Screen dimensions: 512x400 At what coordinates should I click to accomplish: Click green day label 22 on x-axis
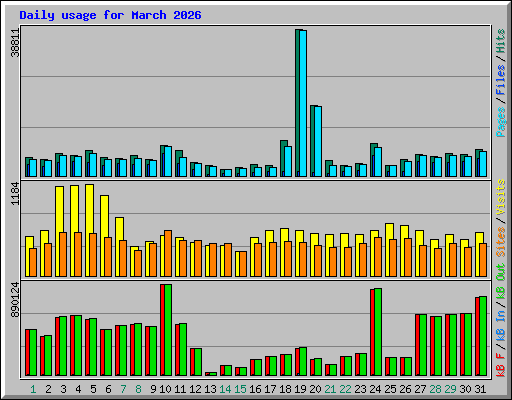click(x=345, y=389)
